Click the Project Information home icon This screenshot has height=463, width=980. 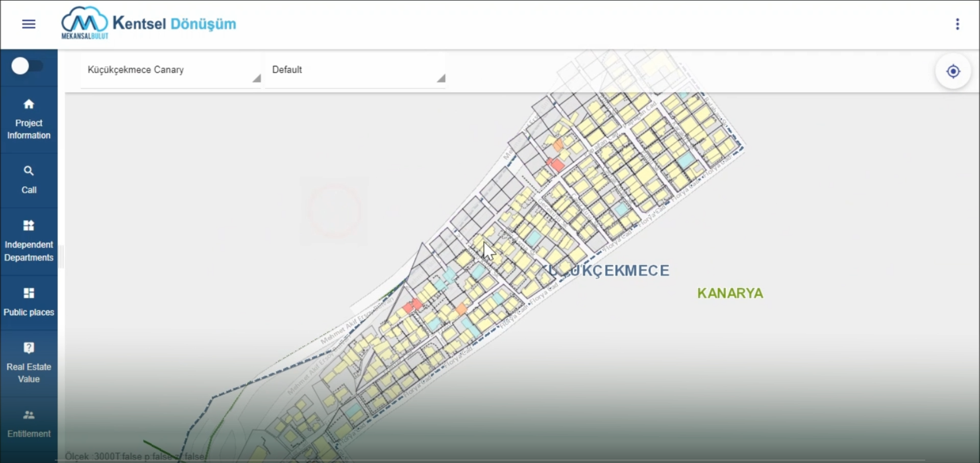click(x=29, y=104)
